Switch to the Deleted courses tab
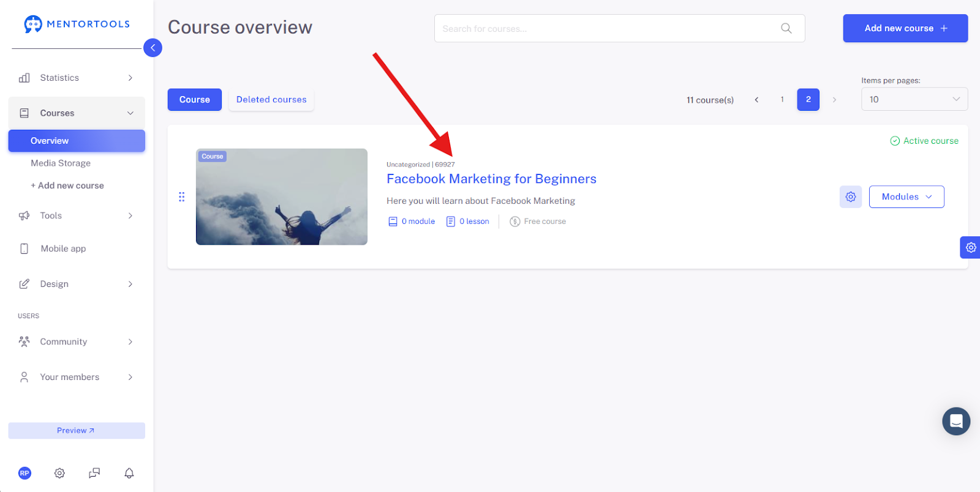Image resolution: width=980 pixels, height=492 pixels. 271,100
